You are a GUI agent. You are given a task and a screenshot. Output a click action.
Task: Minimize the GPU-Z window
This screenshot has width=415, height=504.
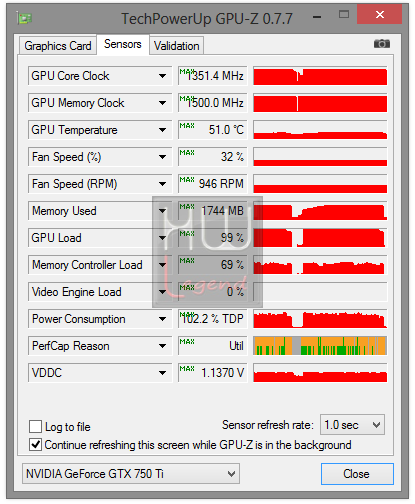(x=317, y=16)
